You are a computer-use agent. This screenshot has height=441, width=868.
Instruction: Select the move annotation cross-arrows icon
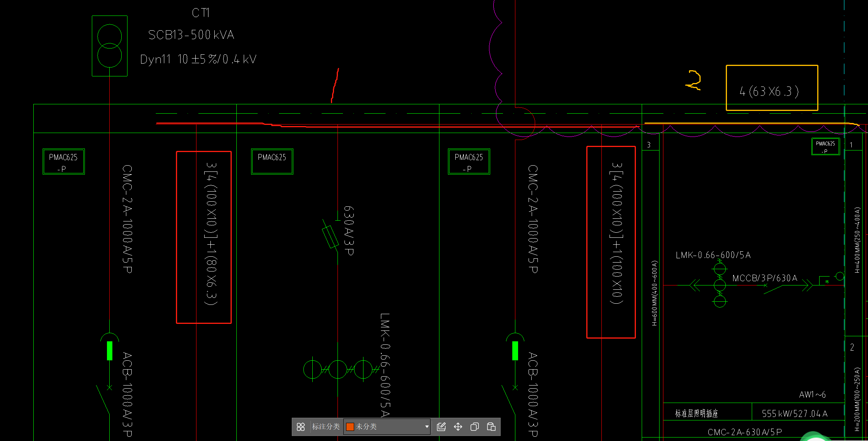pos(458,427)
